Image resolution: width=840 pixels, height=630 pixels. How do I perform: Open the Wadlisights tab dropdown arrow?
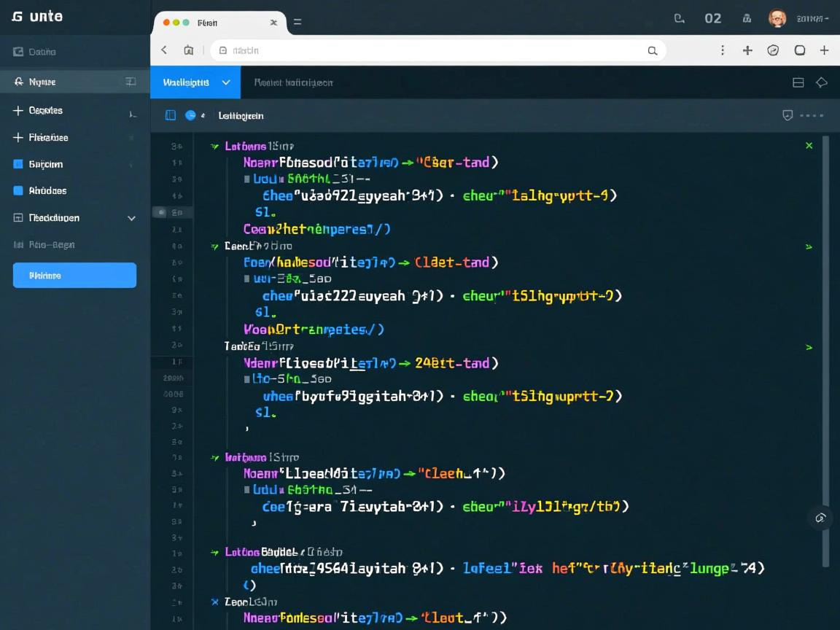click(x=226, y=82)
